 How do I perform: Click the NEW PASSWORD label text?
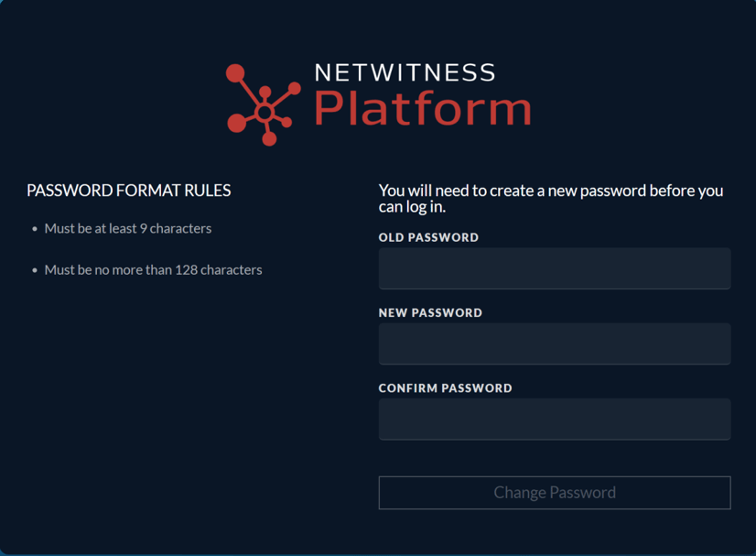[430, 312]
